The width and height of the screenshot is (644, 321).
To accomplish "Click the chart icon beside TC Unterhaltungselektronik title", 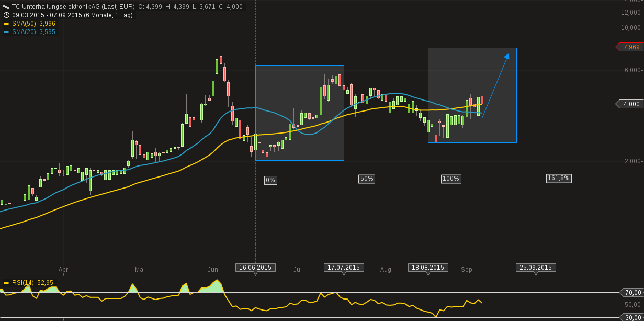I will click(6, 7).
